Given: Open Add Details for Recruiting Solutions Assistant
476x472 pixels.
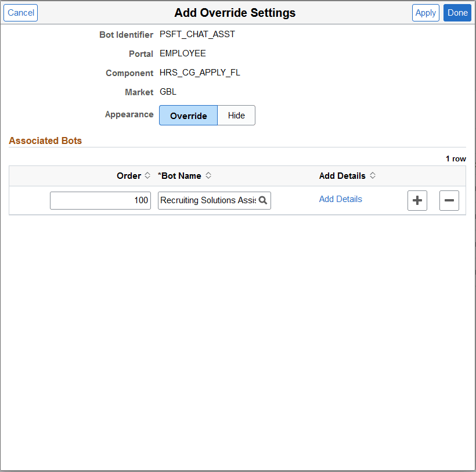Looking at the screenshot, I should click(340, 199).
